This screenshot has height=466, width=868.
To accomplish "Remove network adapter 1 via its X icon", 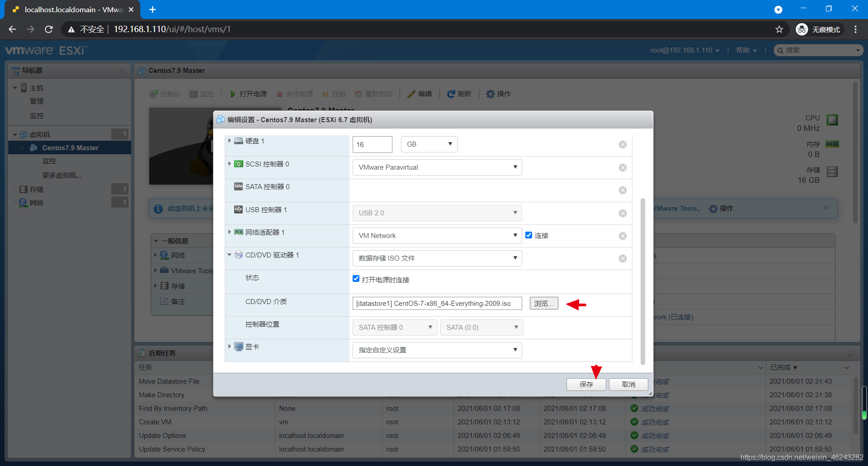I will (623, 236).
